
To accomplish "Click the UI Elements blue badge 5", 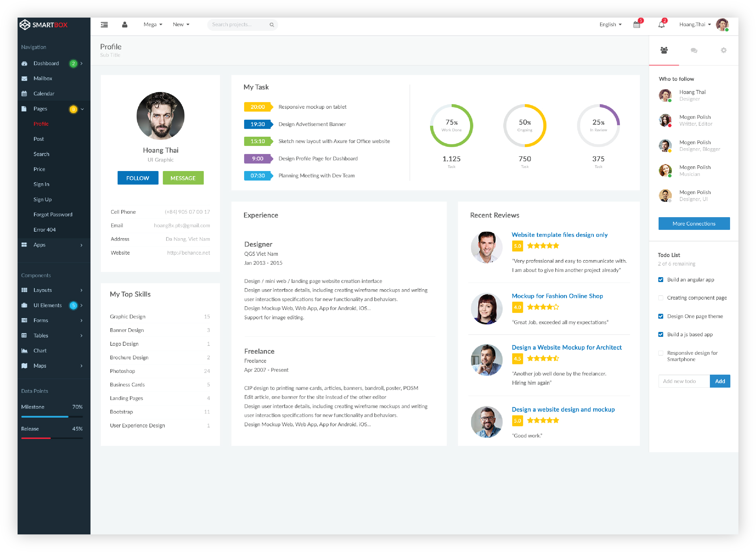I will pos(73,305).
